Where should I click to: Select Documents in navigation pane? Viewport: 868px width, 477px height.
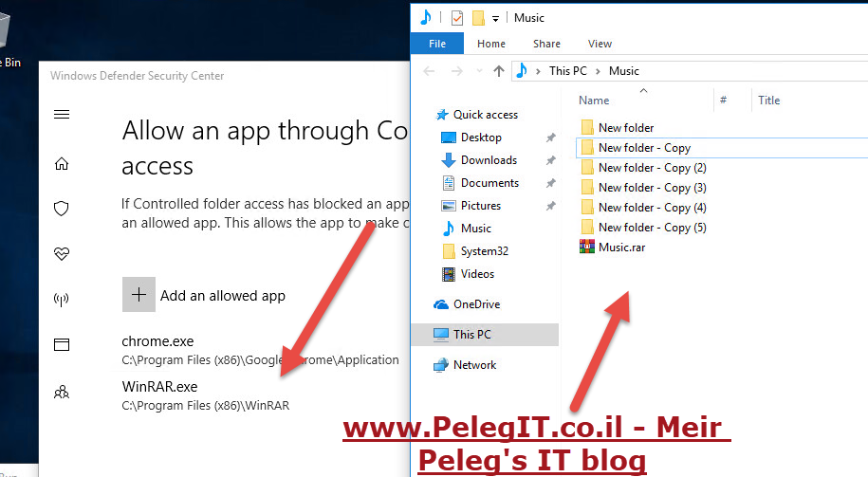(489, 183)
